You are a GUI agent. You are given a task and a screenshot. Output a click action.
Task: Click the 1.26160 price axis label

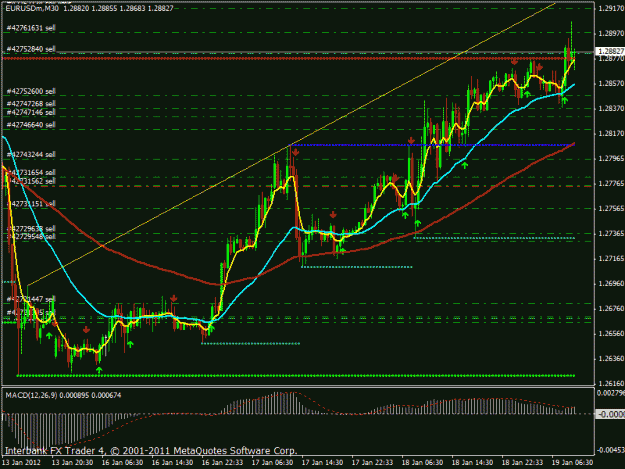point(611,384)
